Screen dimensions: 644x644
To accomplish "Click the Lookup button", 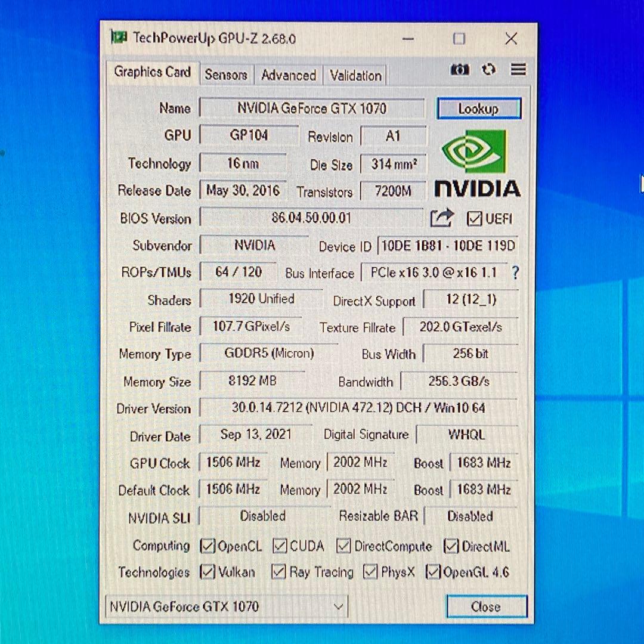I will click(479, 109).
